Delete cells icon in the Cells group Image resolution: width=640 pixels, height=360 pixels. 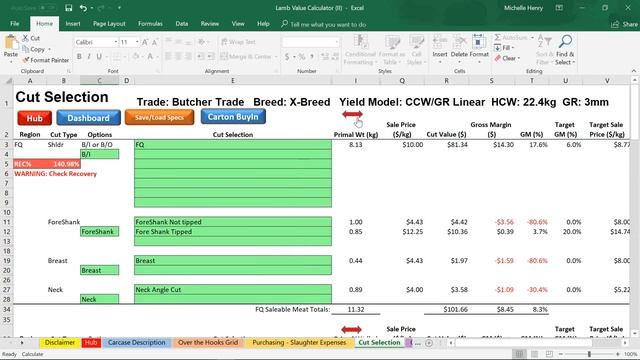[x=459, y=42]
